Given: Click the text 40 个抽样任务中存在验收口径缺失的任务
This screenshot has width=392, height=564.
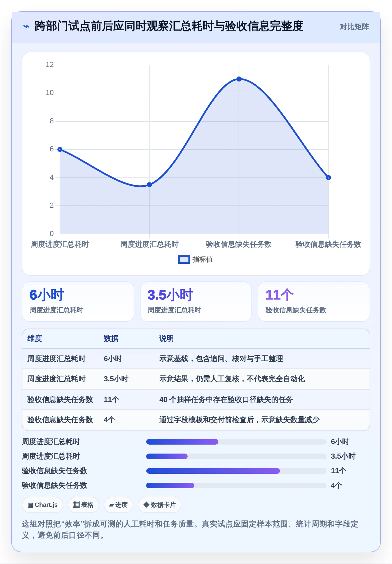Looking at the screenshot, I should click(226, 400).
